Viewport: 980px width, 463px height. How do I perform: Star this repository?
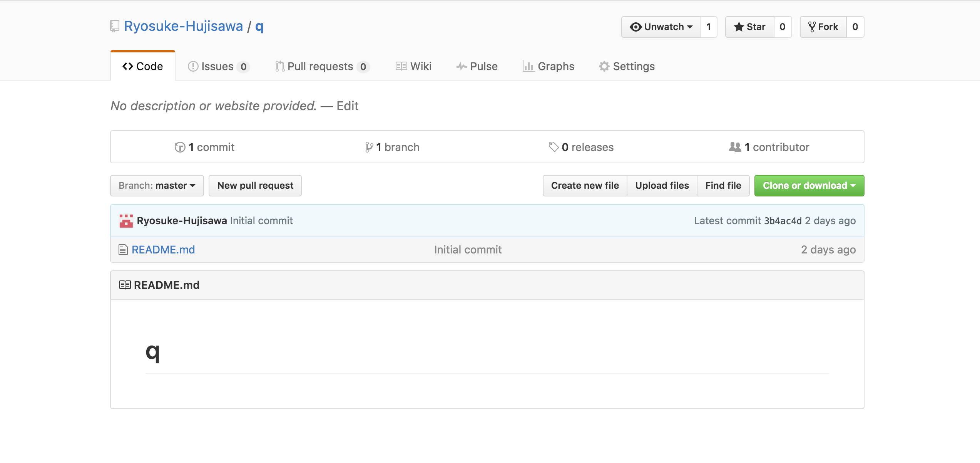click(750, 27)
